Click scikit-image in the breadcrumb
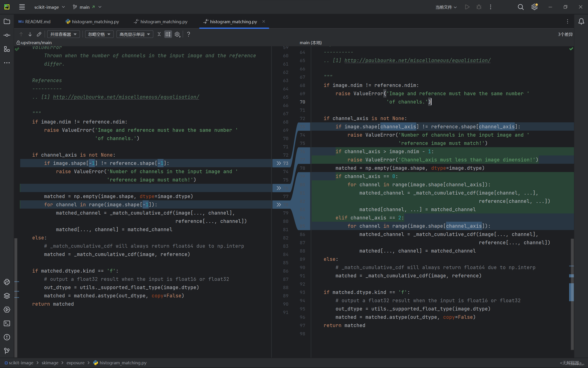 [19, 363]
